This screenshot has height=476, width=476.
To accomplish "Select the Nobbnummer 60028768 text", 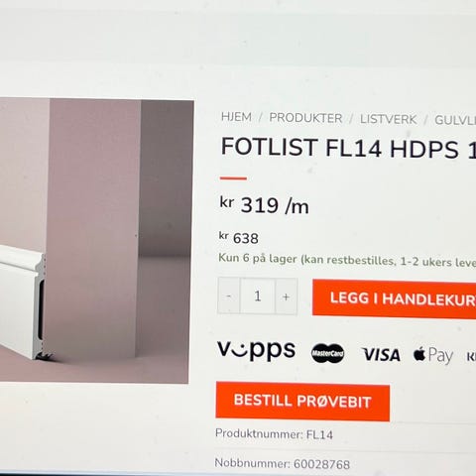I will [x=283, y=463].
